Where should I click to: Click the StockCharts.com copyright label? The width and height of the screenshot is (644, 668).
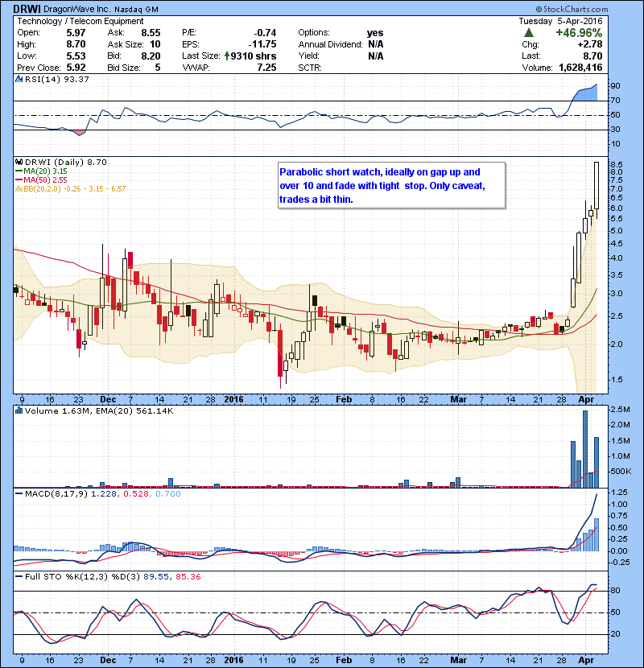tap(572, 9)
